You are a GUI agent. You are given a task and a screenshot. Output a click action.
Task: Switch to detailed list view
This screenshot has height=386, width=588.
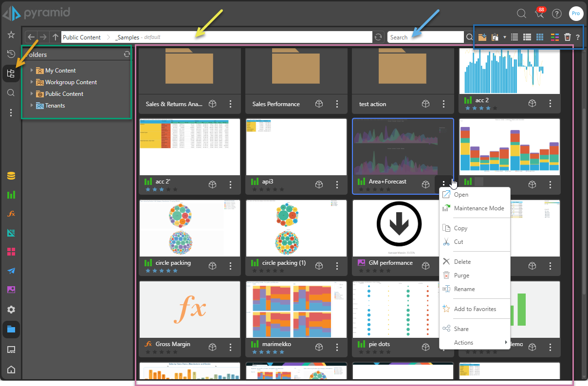coord(527,37)
